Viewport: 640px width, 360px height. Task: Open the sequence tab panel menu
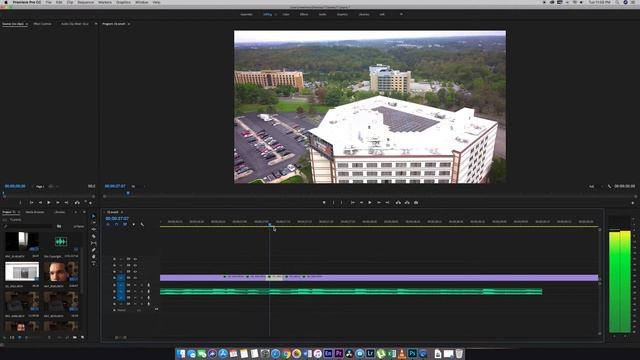pyautogui.click(x=122, y=212)
